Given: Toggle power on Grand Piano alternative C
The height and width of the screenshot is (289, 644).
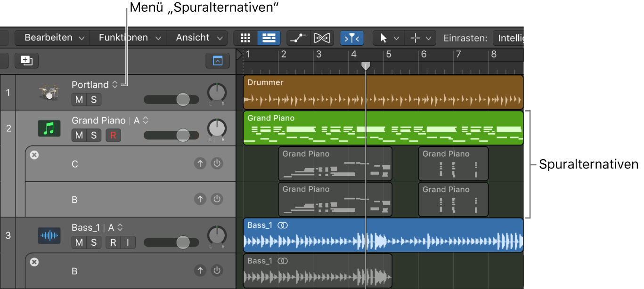Looking at the screenshot, I should click(x=217, y=163).
